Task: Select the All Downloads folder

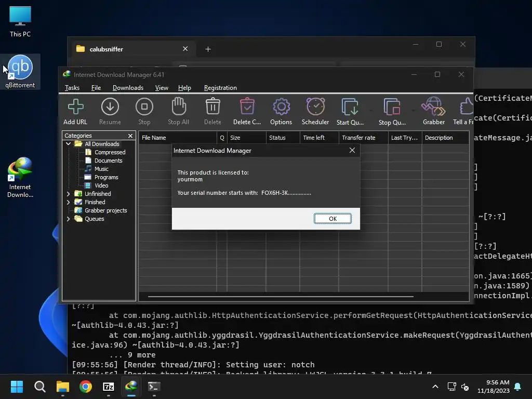Action: coord(102,144)
